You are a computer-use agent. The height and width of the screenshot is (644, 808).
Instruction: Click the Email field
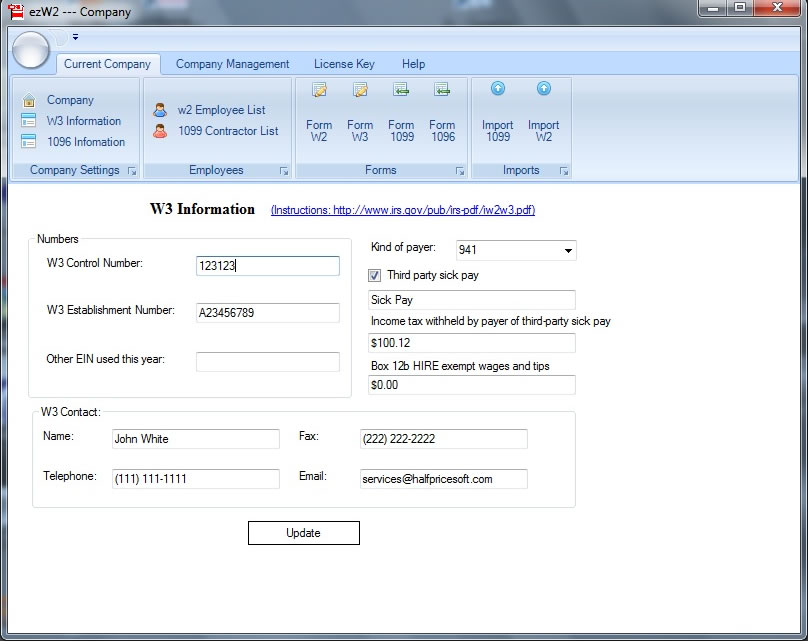pos(444,479)
